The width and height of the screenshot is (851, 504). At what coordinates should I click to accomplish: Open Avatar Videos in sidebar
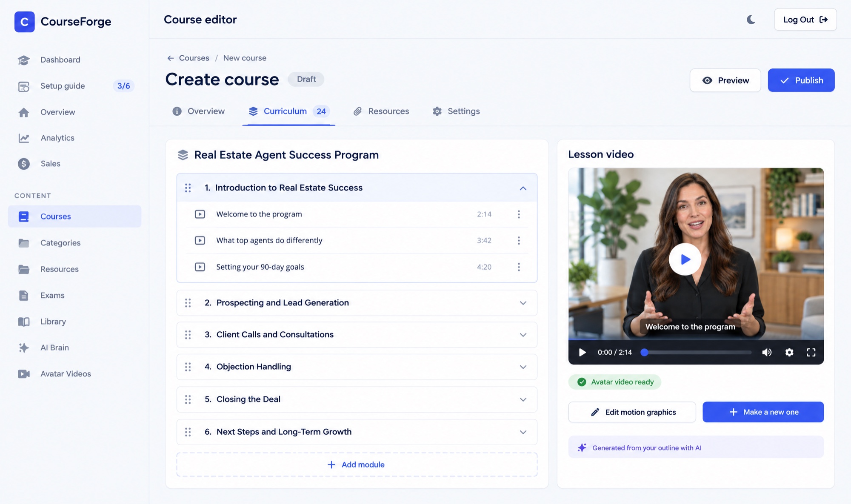coord(74,374)
